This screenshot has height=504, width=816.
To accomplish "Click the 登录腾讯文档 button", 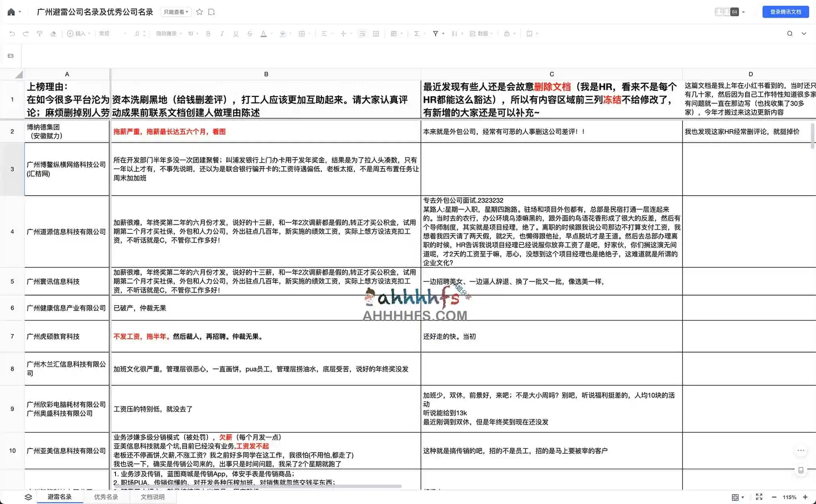I will point(785,12).
